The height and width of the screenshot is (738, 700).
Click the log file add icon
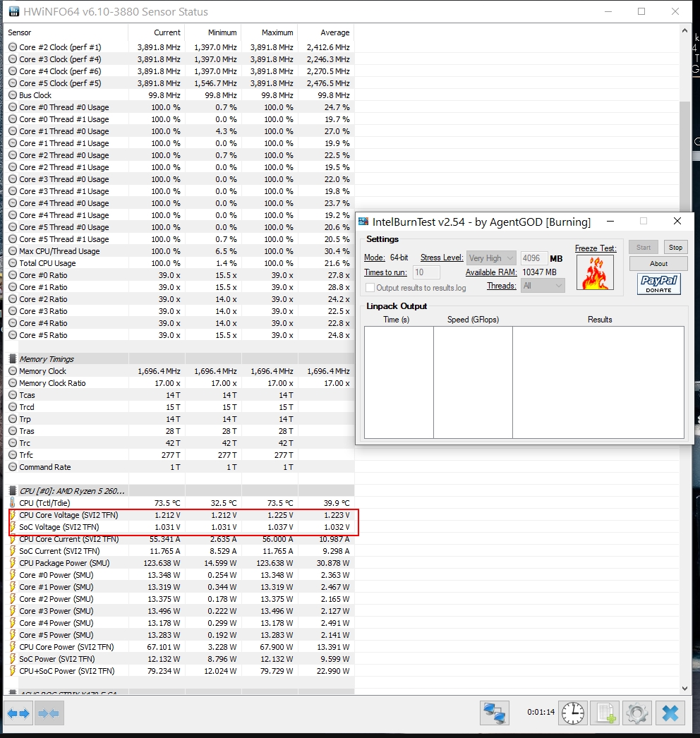pyautogui.click(x=605, y=713)
